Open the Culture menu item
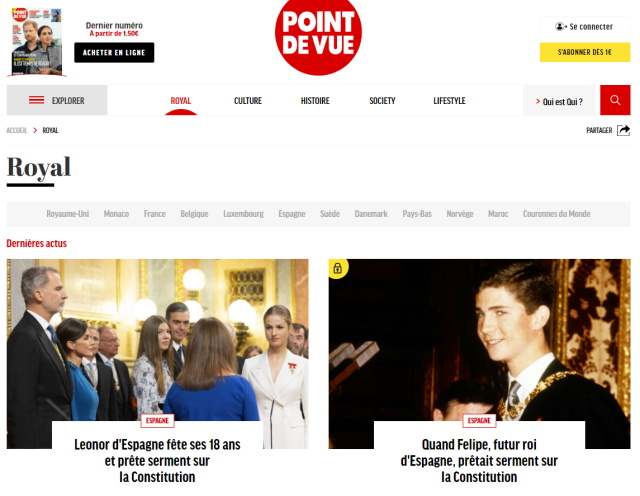640x496 pixels. point(248,100)
